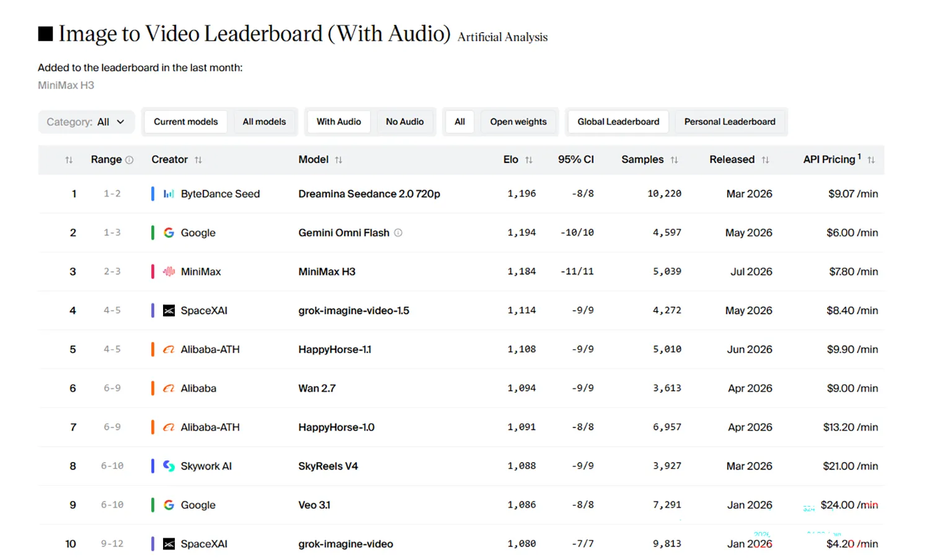Select the Personal Leaderboard tab

[x=730, y=122]
